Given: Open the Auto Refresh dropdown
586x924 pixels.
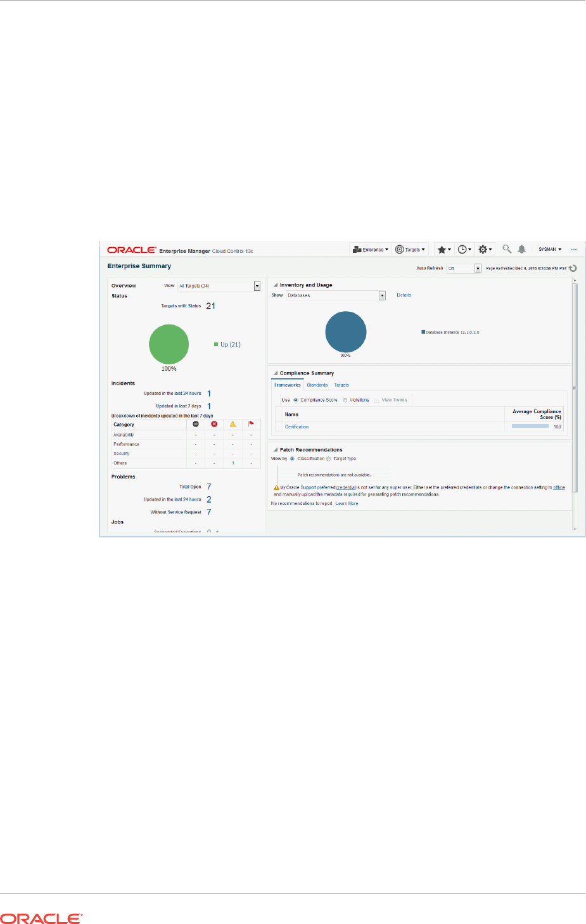Looking at the screenshot, I should click(464, 269).
